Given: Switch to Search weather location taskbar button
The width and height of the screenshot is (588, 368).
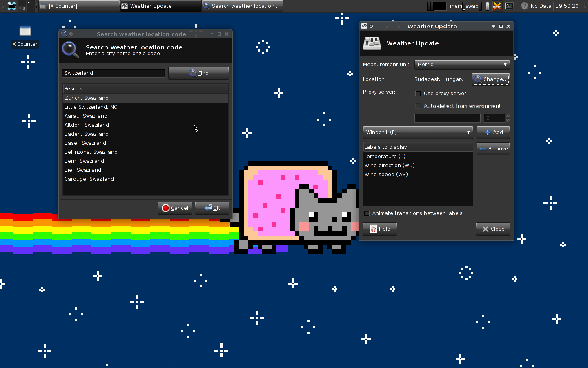Looking at the screenshot, I should (243, 6).
